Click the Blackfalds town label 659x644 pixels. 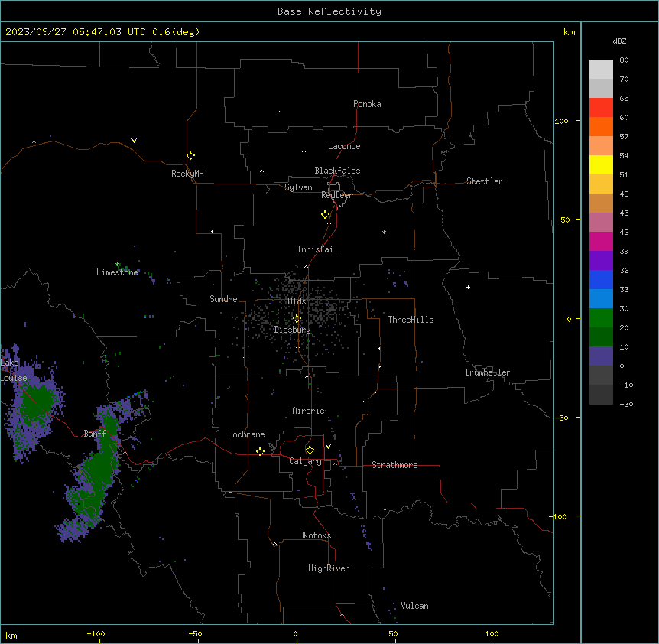tap(337, 171)
